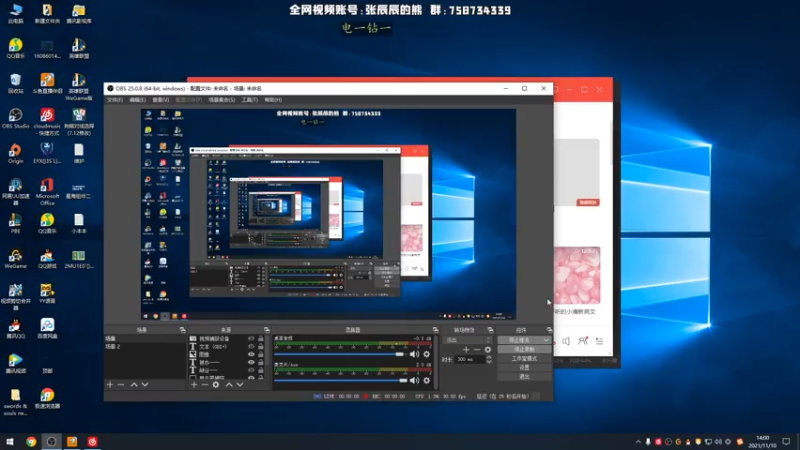Lock the 图像 source
Image resolution: width=800 pixels, height=450 pixels.
coord(261,354)
